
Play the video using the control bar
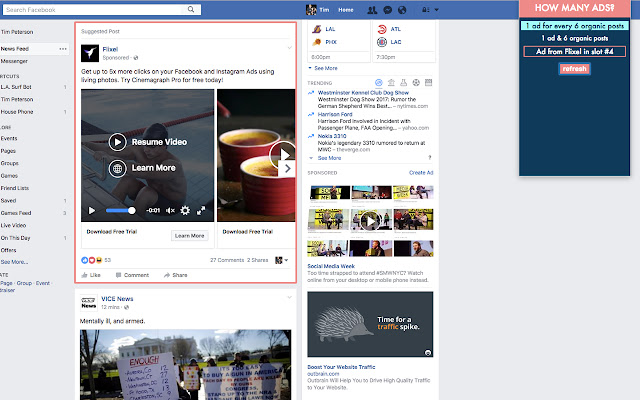click(92, 210)
